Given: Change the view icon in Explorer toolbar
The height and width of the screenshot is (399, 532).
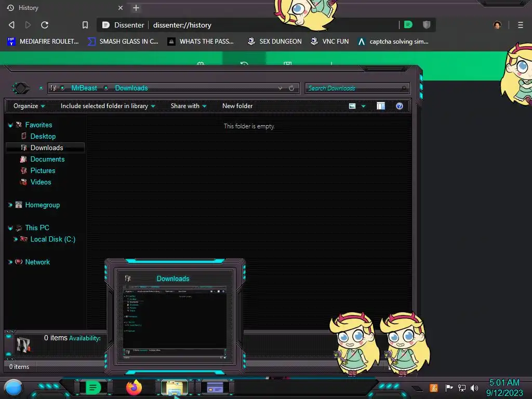Looking at the screenshot, I should [352, 106].
